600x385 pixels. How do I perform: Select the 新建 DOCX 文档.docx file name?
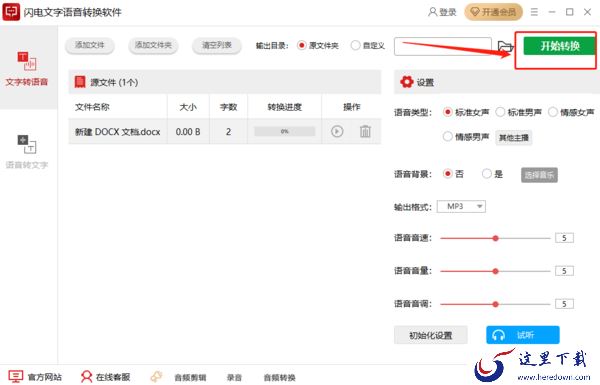tap(117, 132)
